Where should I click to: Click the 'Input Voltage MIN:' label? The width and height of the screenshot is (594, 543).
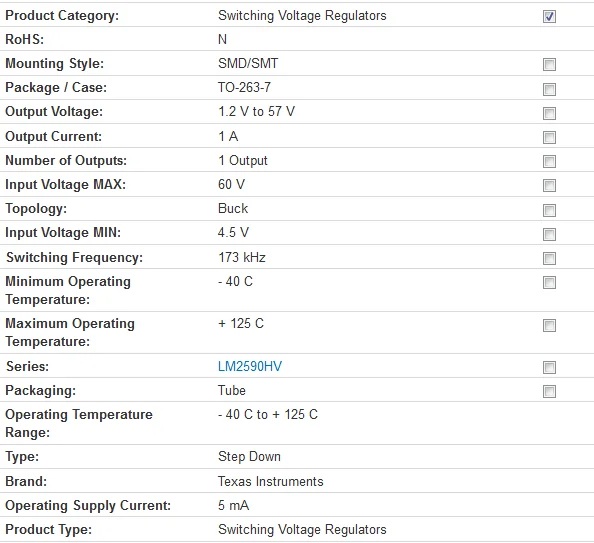pos(63,232)
